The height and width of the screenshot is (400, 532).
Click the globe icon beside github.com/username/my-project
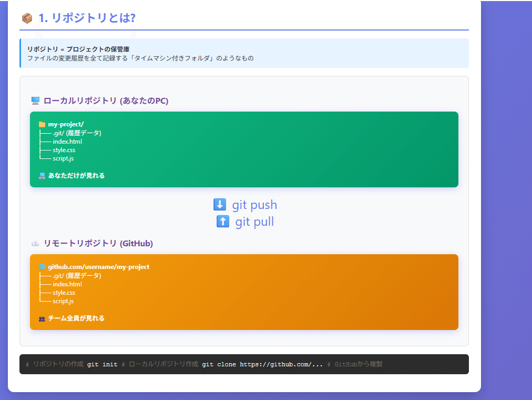pyautogui.click(x=41, y=267)
